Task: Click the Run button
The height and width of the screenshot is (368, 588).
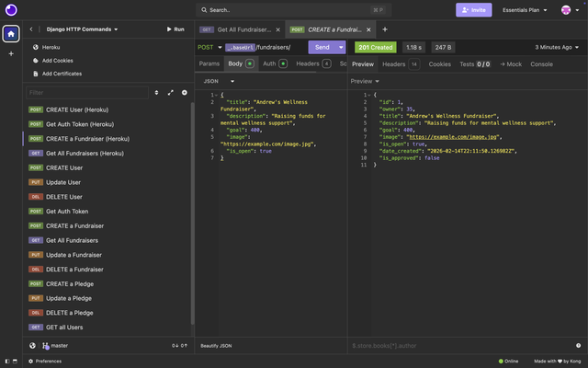Action: [175, 29]
